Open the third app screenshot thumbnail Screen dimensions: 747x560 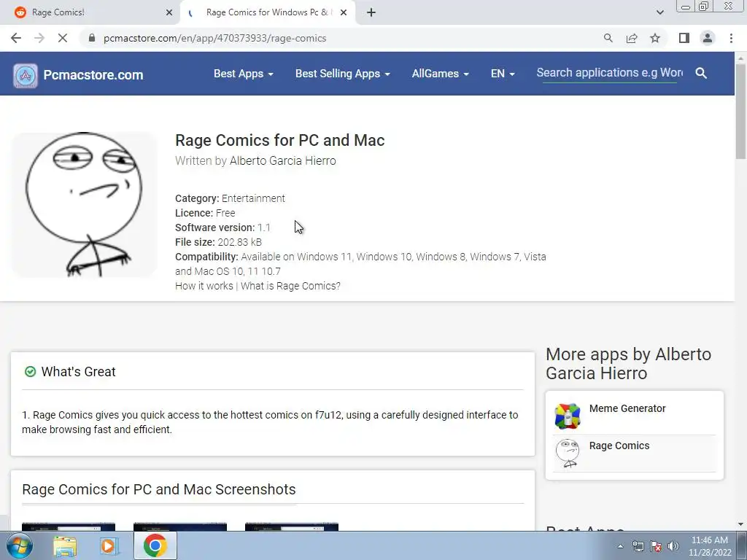292,526
